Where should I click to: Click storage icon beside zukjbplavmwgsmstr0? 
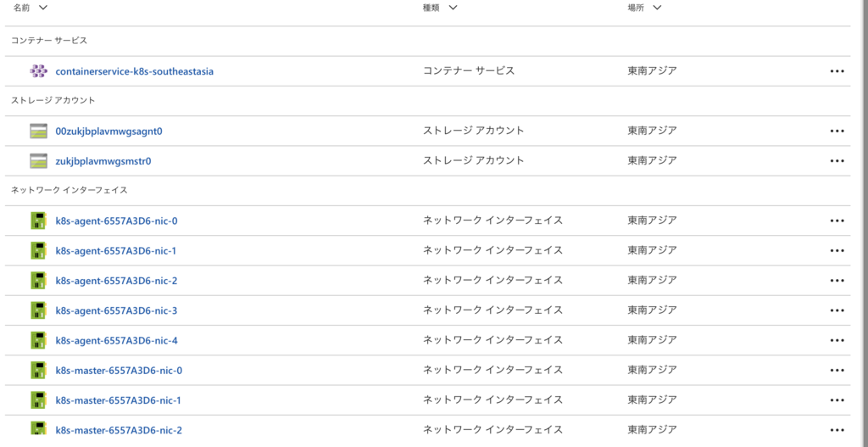click(38, 160)
